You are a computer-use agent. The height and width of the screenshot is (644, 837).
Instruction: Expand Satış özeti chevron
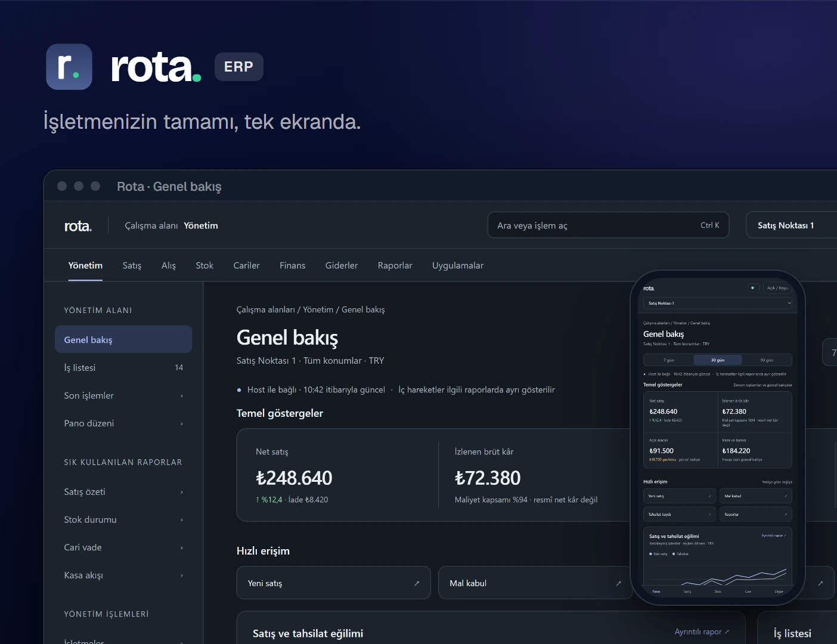pyautogui.click(x=182, y=493)
